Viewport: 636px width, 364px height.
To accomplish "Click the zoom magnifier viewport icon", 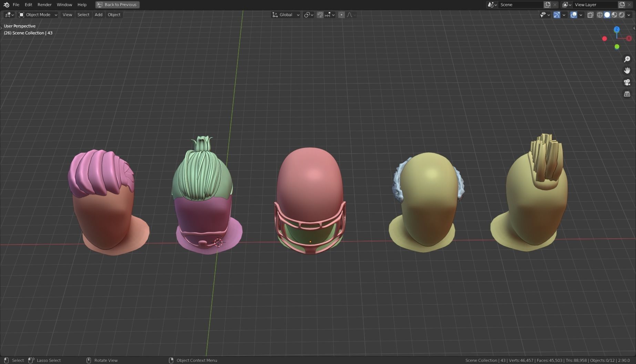I will click(627, 59).
